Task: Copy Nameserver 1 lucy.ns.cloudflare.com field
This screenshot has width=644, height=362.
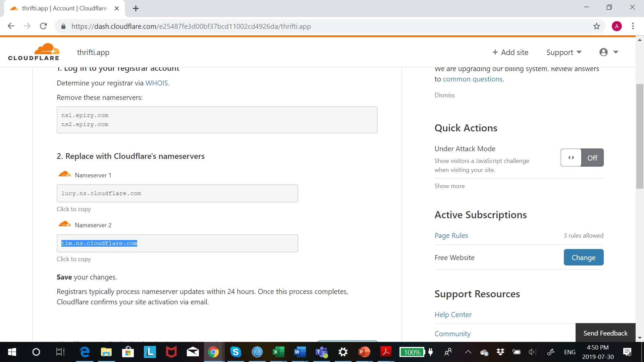Action: (x=177, y=193)
